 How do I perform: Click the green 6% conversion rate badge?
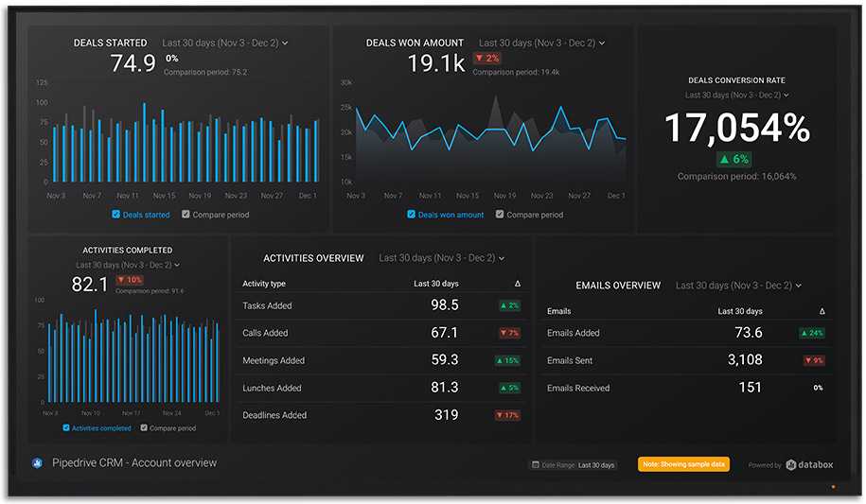tap(734, 160)
